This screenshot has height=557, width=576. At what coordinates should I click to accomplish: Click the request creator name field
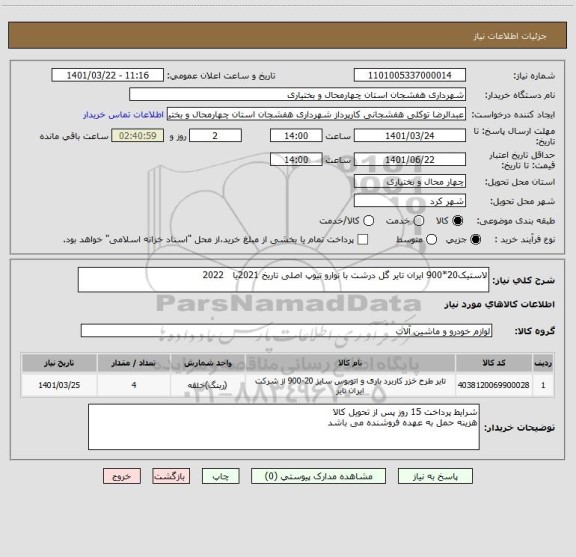pos(316,114)
